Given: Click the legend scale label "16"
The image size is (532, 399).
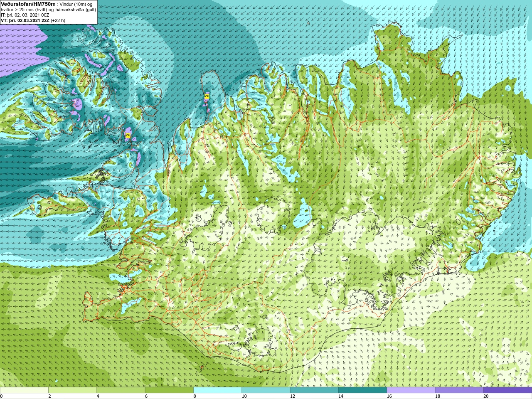Looking at the screenshot, I should 389,396.
